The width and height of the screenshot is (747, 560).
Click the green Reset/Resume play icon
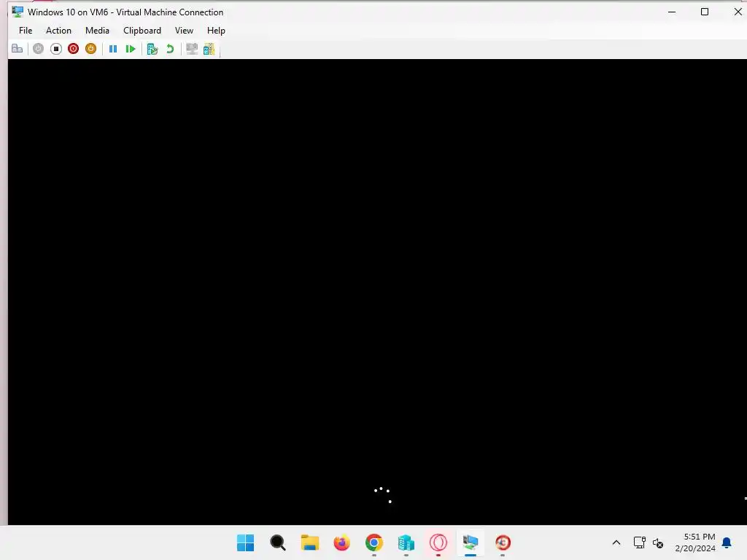point(130,49)
